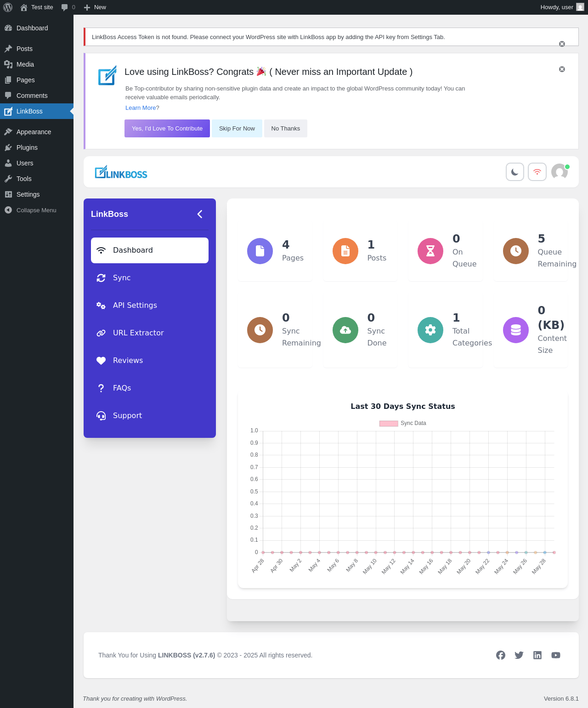Click the teal Total Categories gear icon
Screen dimensions: 588x708
pos(430,330)
